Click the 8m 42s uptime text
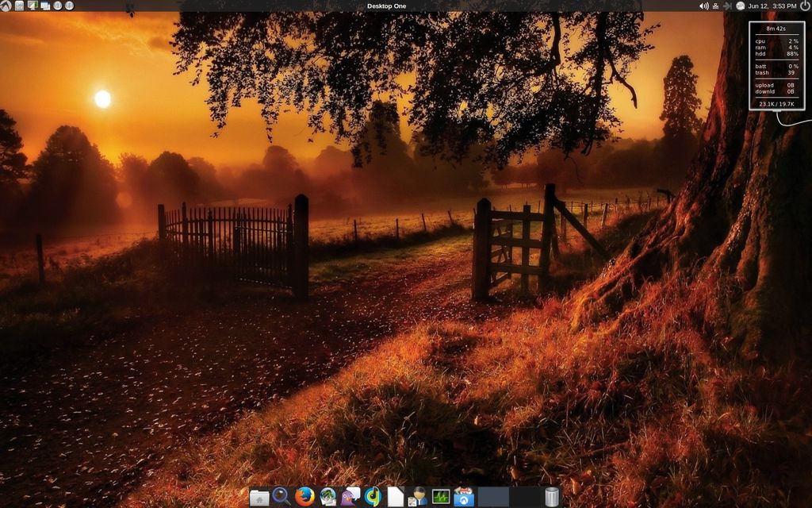This screenshot has width=812, height=508. [776, 29]
